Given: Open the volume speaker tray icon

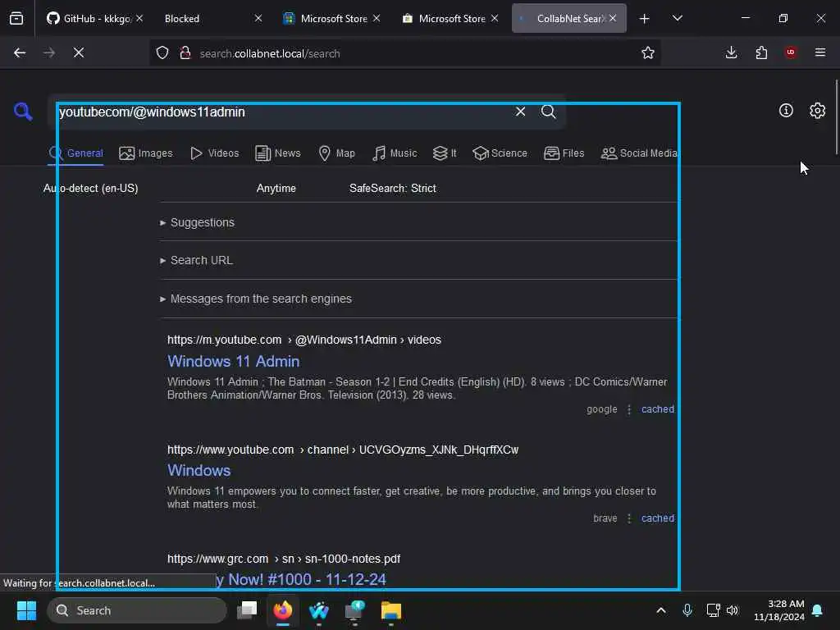Looking at the screenshot, I should (733, 610).
